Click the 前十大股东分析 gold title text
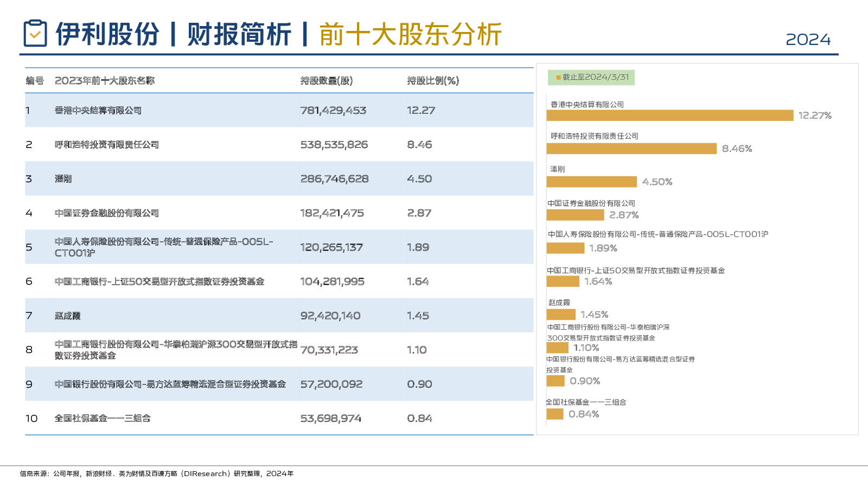Image resolution: width=868 pixels, height=488 pixels. [410, 34]
